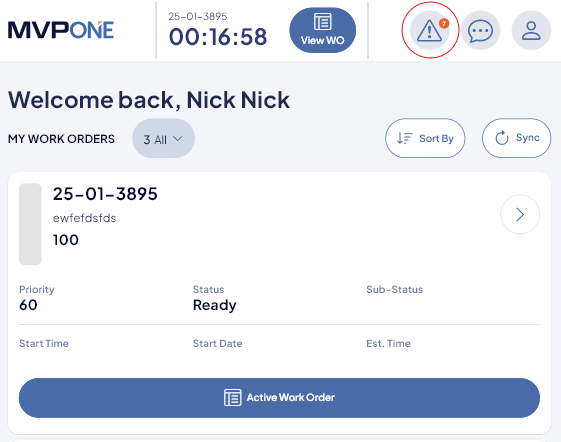Click the 00:16:58 running timer

pos(218,37)
